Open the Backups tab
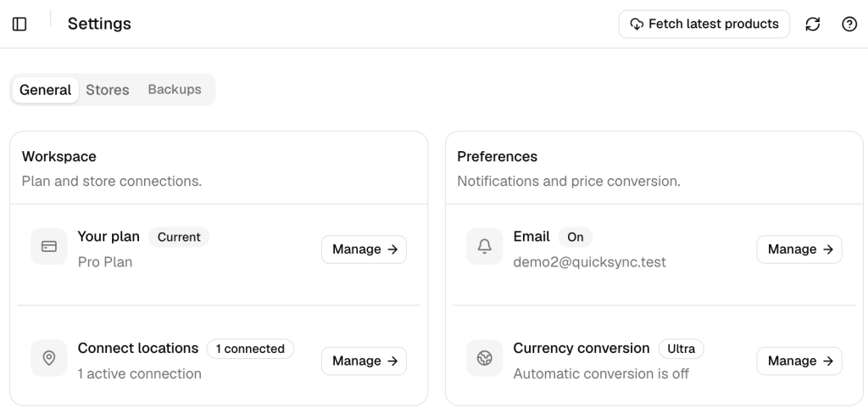The image size is (868, 420). point(175,90)
